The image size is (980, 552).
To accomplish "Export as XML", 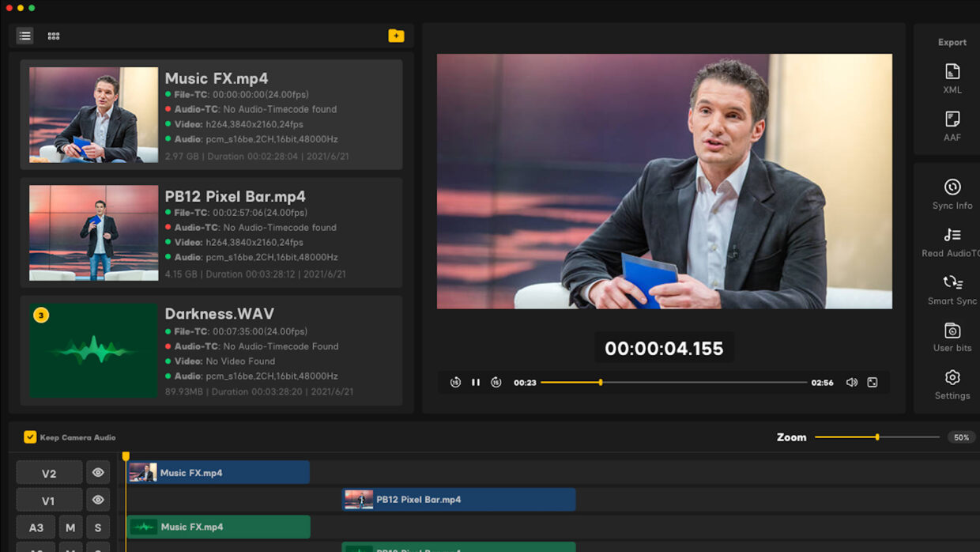I will coord(952,78).
